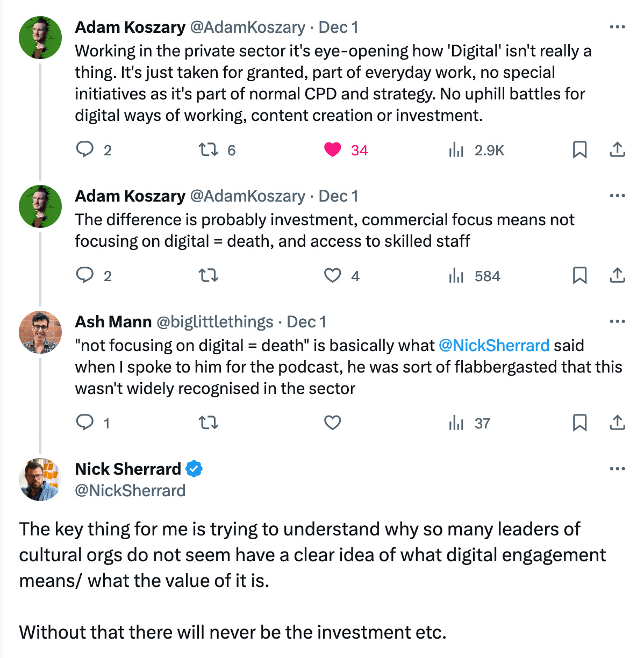Image resolution: width=644 pixels, height=658 pixels.
Task: Retweet Adam's second tweet about investment
Action: (x=209, y=276)
